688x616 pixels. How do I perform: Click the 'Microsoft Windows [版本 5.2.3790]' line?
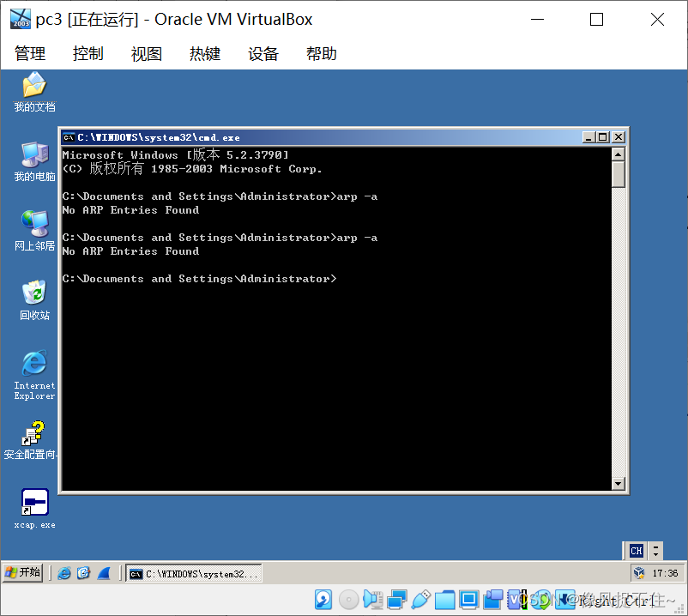click(176, 155)
